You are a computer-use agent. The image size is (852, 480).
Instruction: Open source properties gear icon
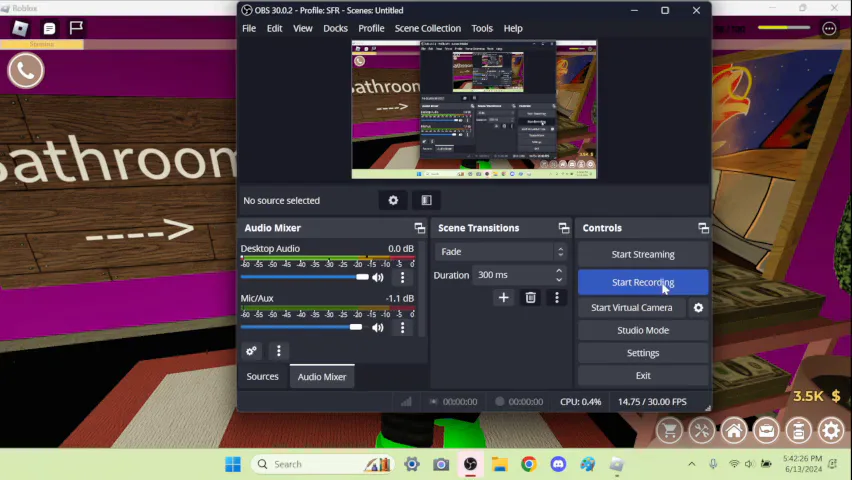tap(393, 201)
